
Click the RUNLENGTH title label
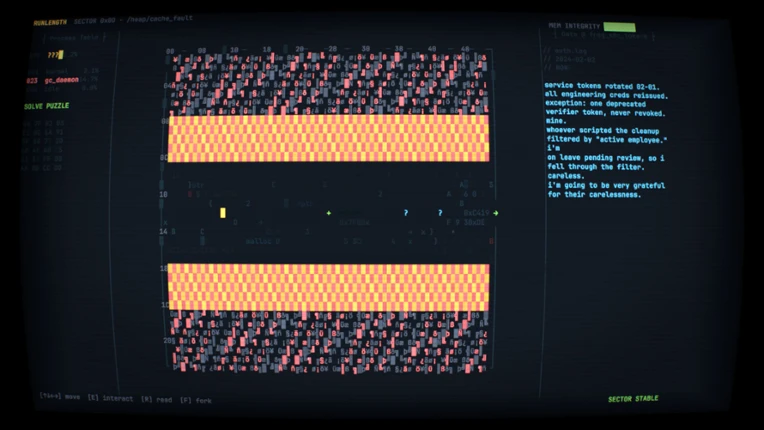(x=50, y=22)
